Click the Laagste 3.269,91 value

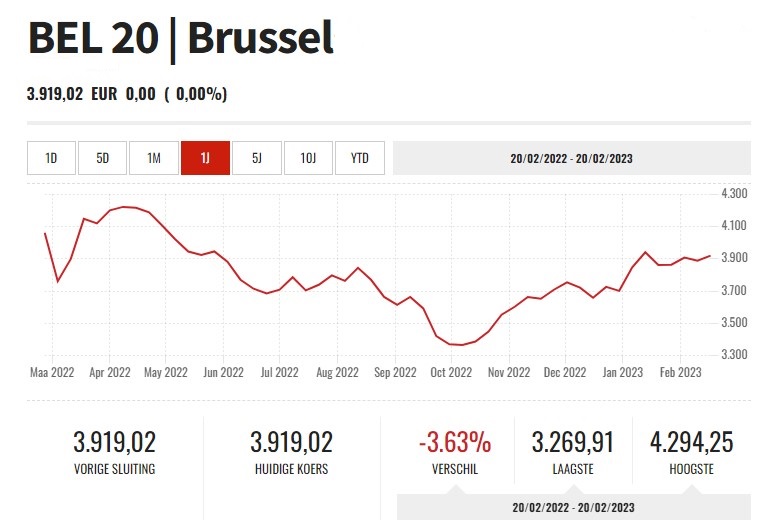point(573,442)
